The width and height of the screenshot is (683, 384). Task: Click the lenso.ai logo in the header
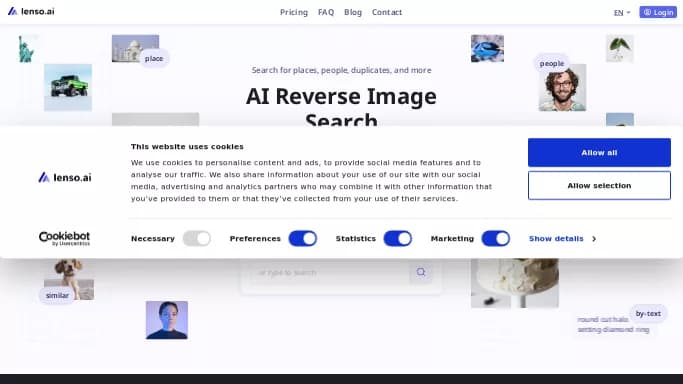31,11
